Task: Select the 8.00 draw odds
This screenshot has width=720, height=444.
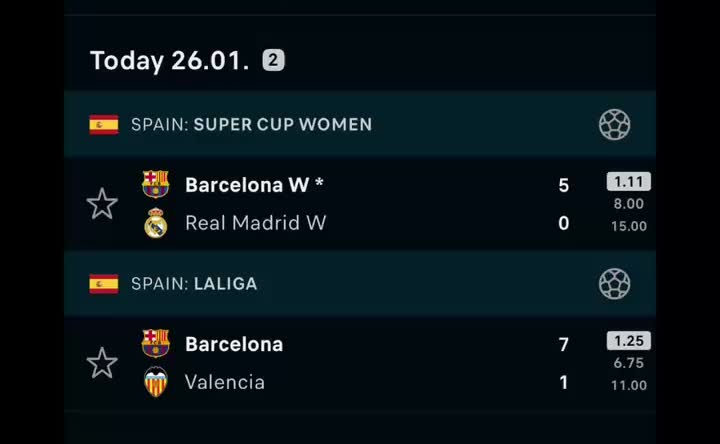Action: point(628,204)
